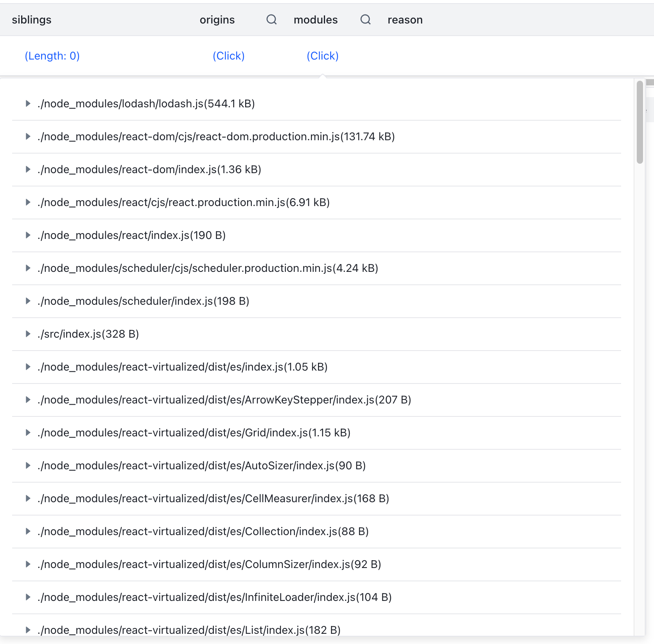The image size is (654, 644).
Task: Expand the Collection/index.js row arrow
Action: 28,531
